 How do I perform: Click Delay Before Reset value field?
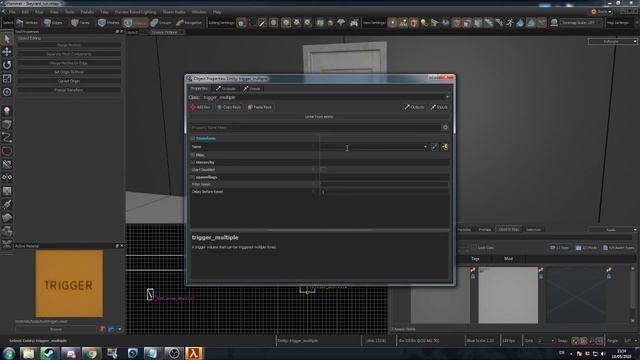(x=384, y=192)
